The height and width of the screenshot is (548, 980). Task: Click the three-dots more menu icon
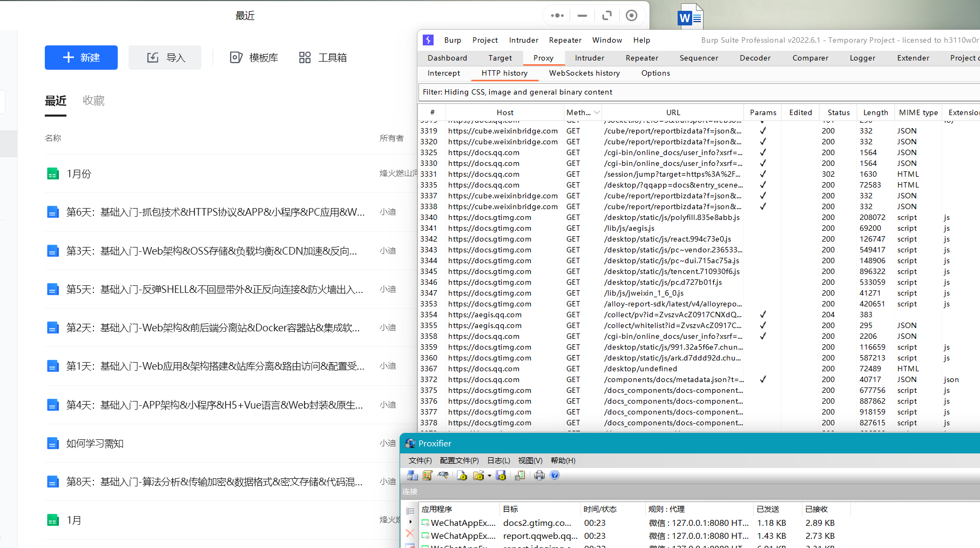point(557,16)
